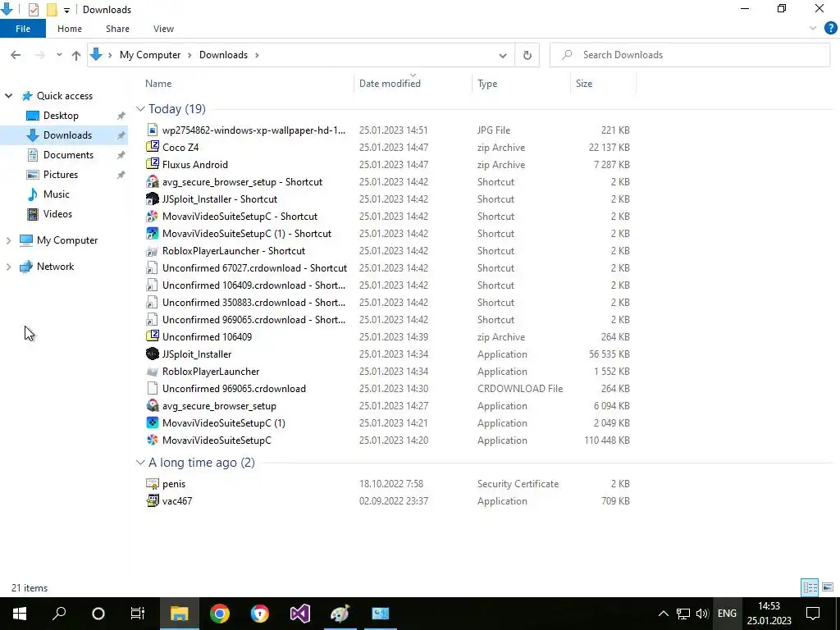Viewport: 840px width, 630px height.
Task: Open Customize Quick Access Toolbar dropdown
Action: (x=66, y=10)
